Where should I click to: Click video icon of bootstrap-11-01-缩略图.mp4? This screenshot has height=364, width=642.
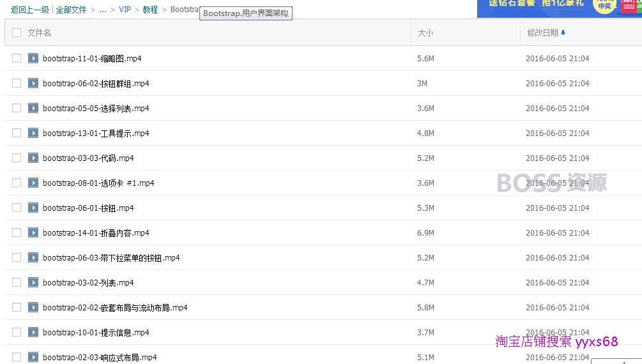33,58
